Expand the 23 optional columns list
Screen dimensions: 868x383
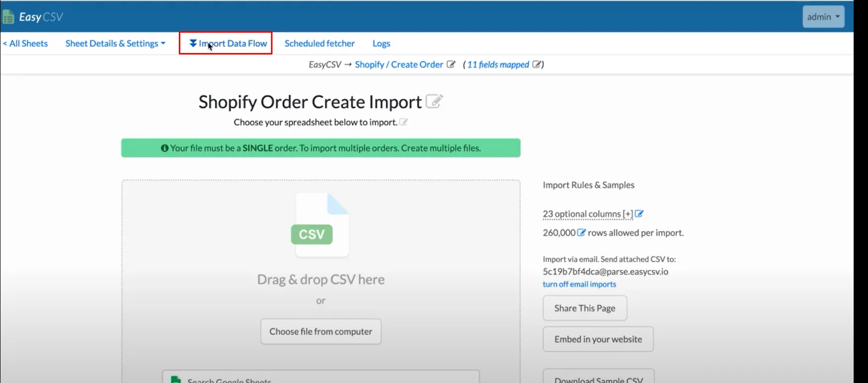tap(588, 214)
